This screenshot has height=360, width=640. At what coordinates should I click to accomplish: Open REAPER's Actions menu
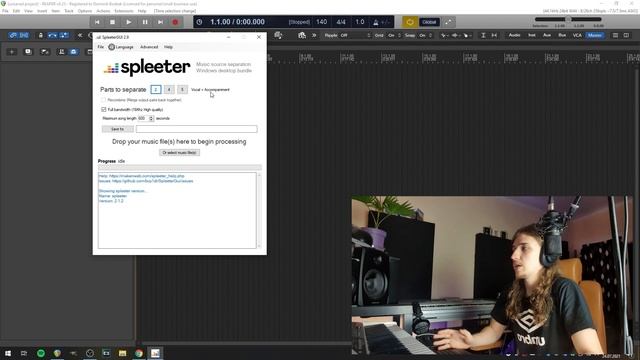click(x=103, y=11)
